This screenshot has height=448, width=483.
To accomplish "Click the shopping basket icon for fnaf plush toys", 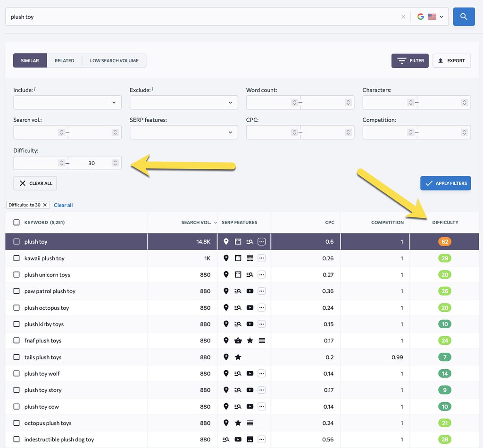I will [238, 341].
